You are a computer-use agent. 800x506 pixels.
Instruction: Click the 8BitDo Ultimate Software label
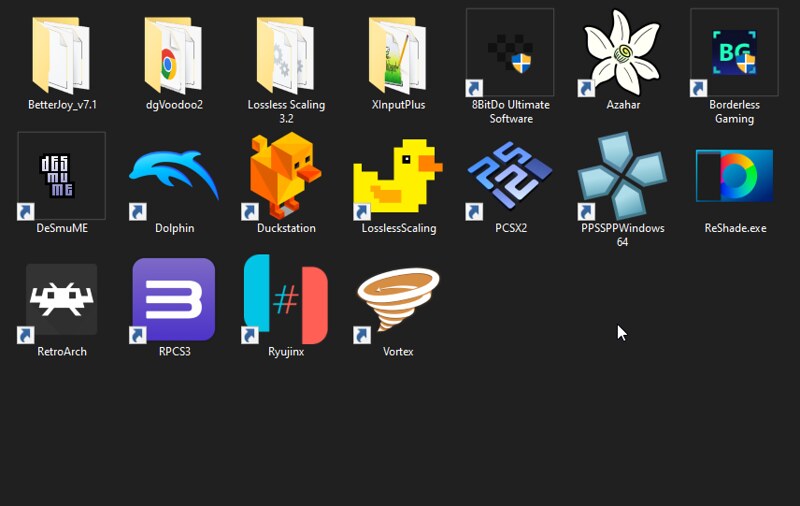[511, 112]
